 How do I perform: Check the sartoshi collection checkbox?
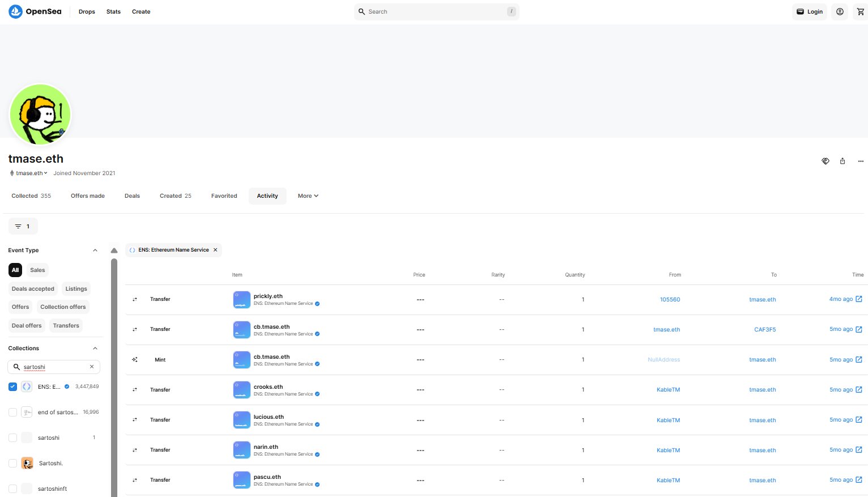pyautogui.click(x=12, y=437)
